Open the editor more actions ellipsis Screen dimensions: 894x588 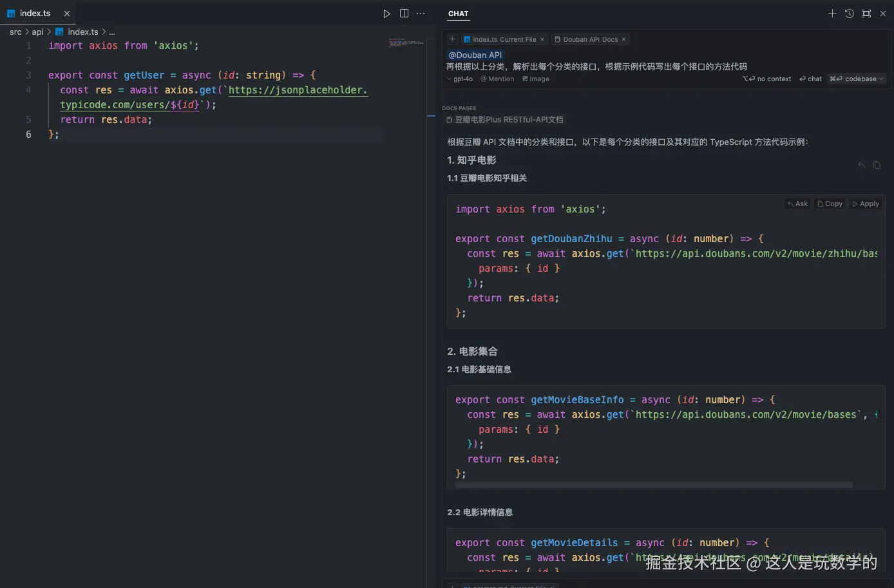(421, 14)
